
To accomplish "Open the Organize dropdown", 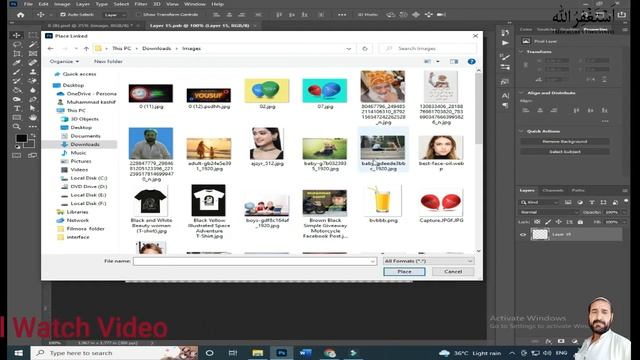I will pos(64,62).
